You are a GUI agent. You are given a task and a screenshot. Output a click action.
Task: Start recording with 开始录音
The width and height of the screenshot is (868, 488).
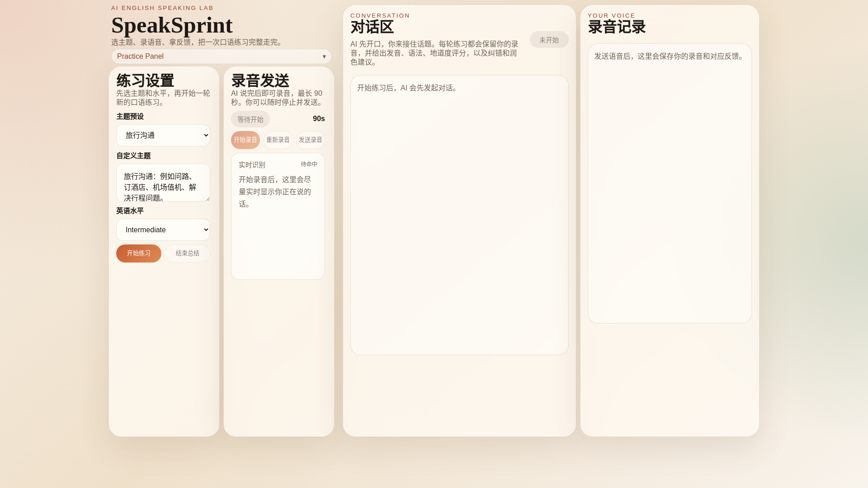[245, 140]
